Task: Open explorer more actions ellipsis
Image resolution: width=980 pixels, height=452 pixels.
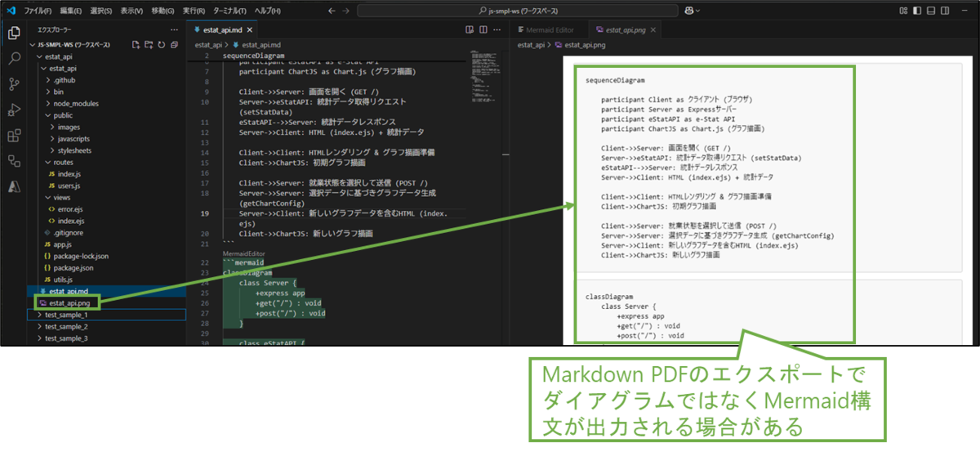Action: pyautogui.click(x=174, y=29)
